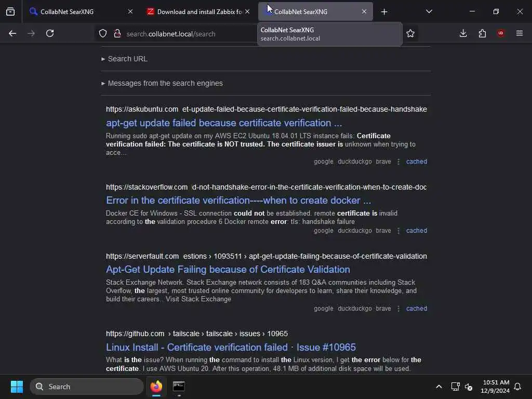Expand Messages from the search engines
The width and height of the screenshot is (532, 399).
[162, 83]
